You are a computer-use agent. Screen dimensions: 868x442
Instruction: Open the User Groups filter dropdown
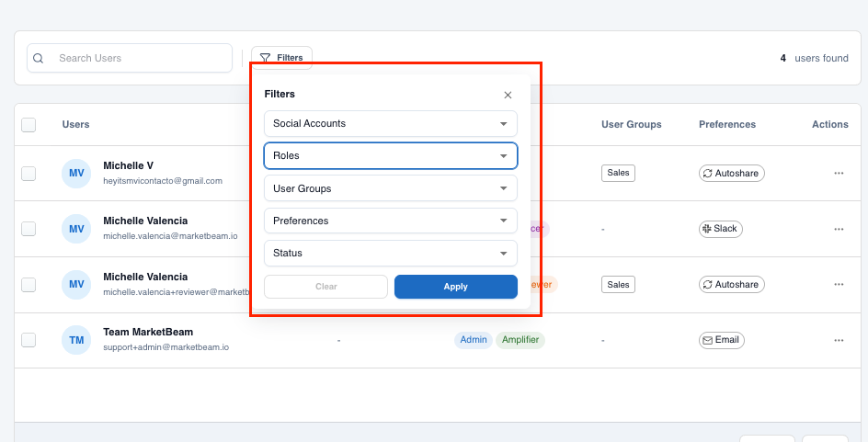391,188
